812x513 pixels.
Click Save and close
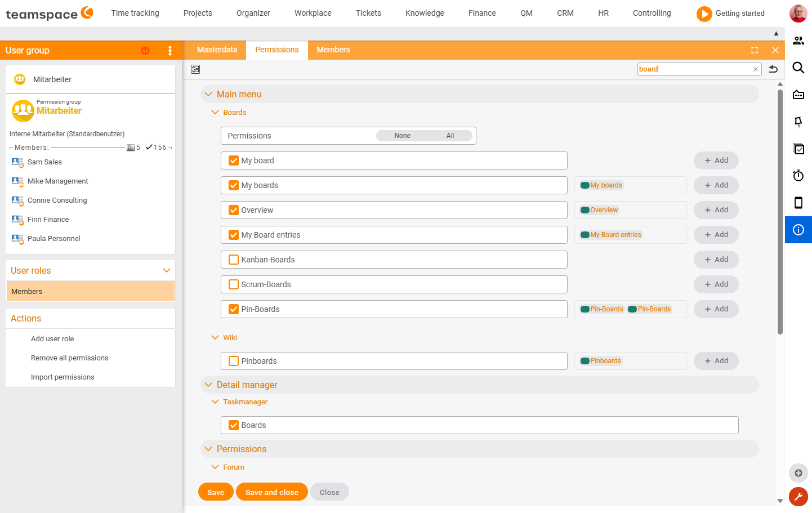point(272,492)
